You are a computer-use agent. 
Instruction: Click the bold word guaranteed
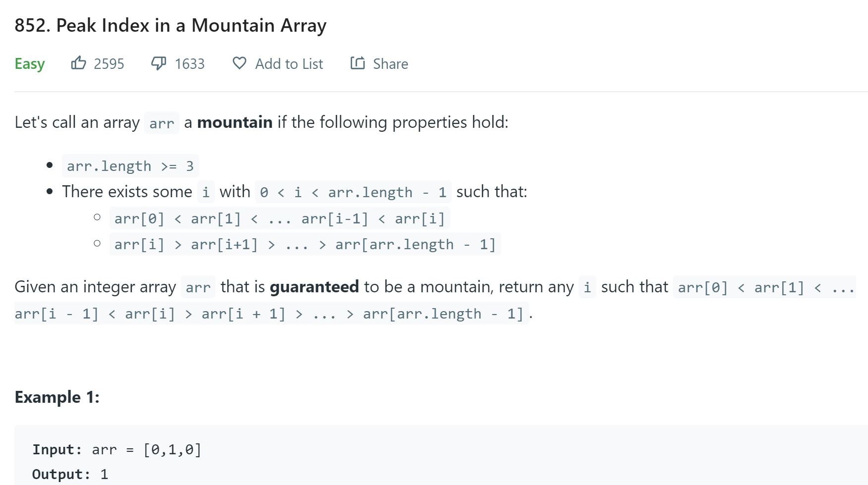314,287
